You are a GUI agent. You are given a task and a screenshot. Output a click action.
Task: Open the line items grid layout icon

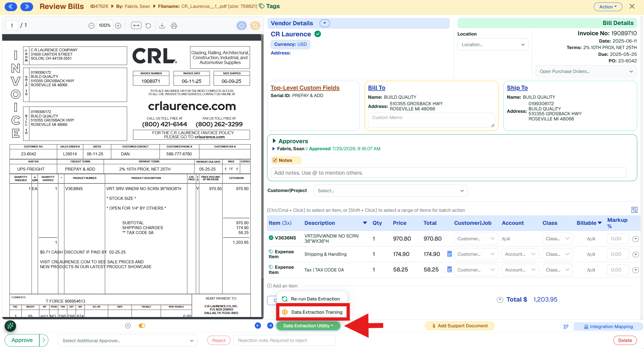click(634, 210)
